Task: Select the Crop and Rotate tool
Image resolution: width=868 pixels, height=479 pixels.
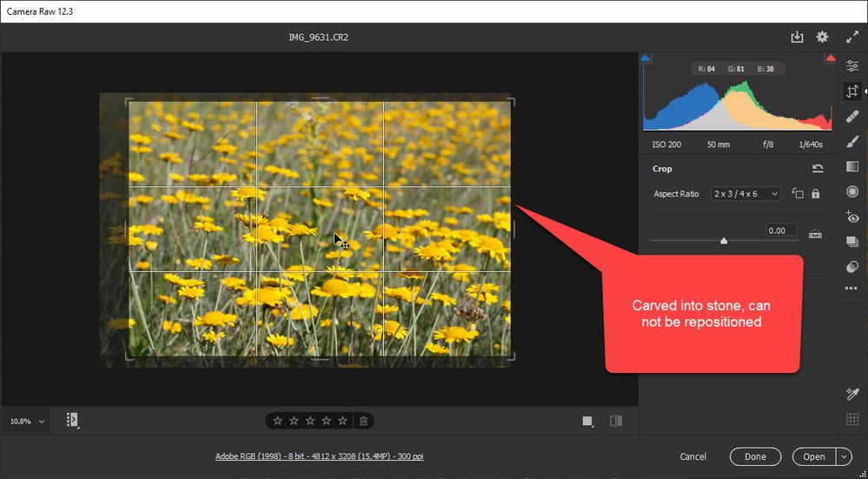Action: point(852,90)
